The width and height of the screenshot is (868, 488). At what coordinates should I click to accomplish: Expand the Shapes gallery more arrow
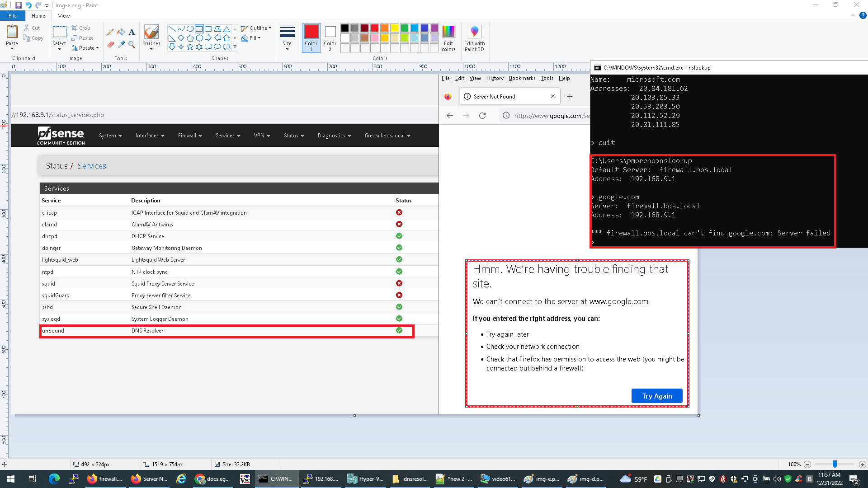pos(235,47)
